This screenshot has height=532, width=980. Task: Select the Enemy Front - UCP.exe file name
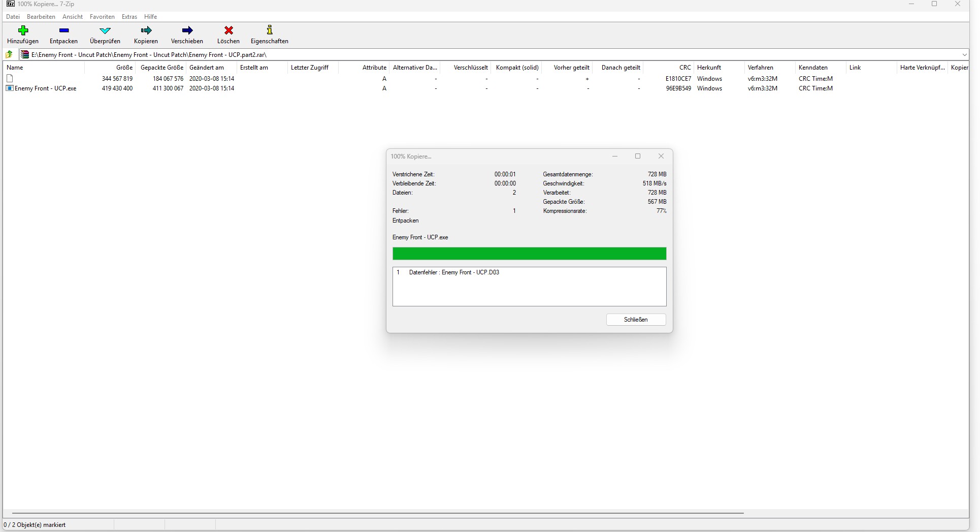coord(46,88)
